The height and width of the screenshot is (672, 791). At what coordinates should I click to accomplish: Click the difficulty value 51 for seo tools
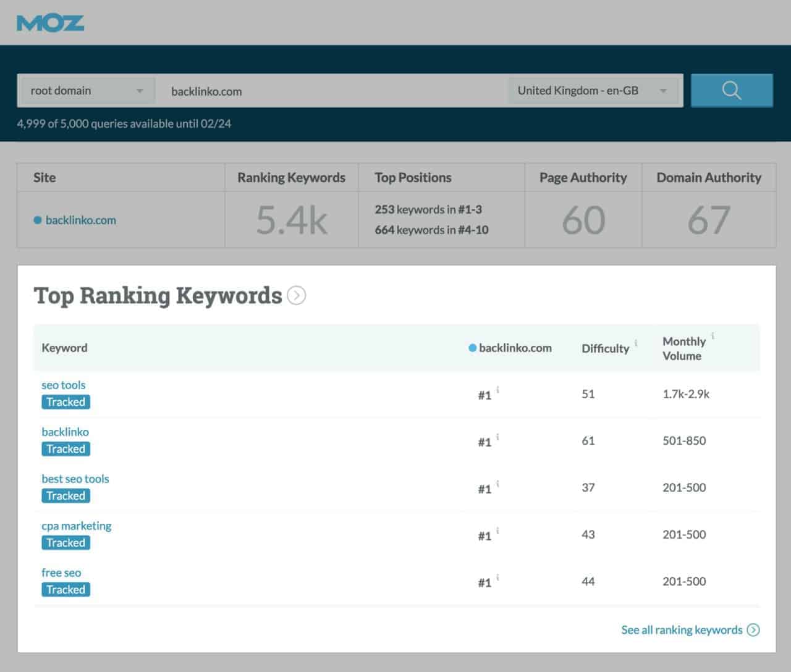[x=588, y=393]
